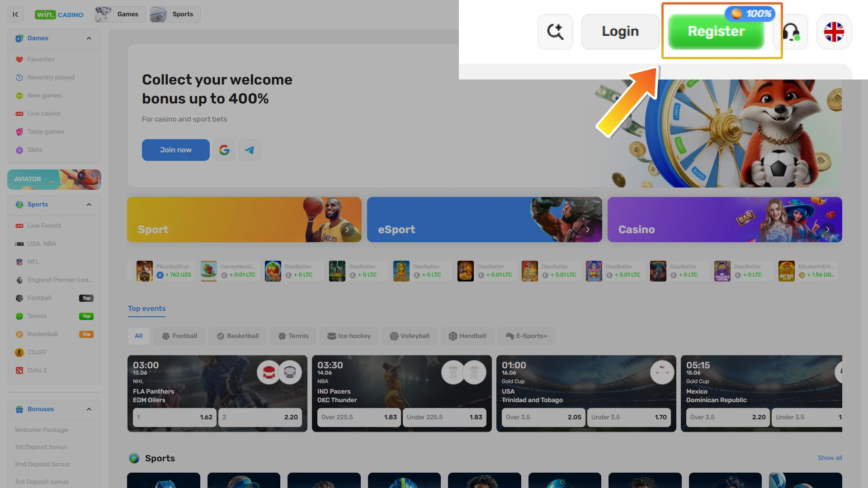Image resolution: width=868 pixels, height=488 pixels.
Task: Enable the Volleyball filter
Action: pyautogui.click(x=410, y=336)
